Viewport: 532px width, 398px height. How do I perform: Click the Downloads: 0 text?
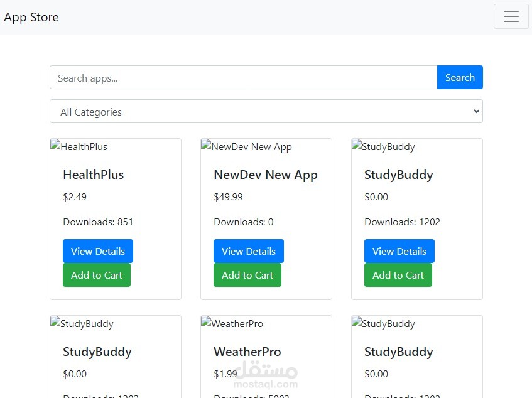click(x=244, y=222)
